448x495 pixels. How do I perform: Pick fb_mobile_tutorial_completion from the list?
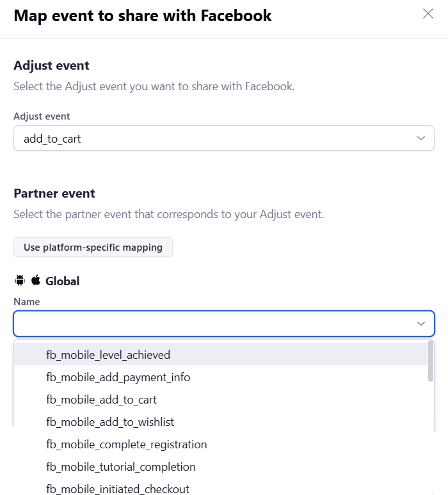121,467
